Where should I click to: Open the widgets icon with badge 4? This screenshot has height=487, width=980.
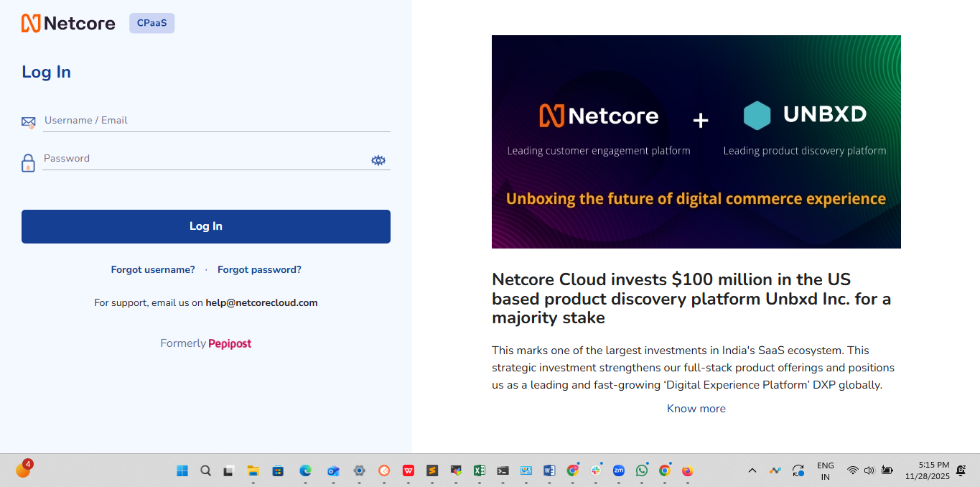click(x=24, y=470)
